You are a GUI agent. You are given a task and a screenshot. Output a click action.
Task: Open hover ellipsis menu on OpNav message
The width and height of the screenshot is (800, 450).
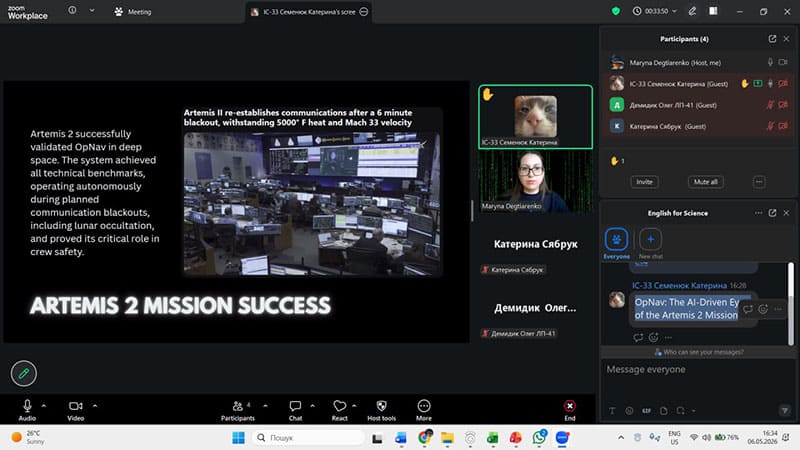pyautogui.click(x=778, y=309)
